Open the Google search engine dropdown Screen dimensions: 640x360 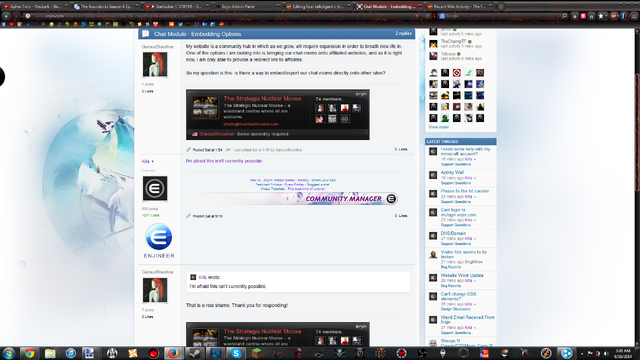[x=442, y=16]
